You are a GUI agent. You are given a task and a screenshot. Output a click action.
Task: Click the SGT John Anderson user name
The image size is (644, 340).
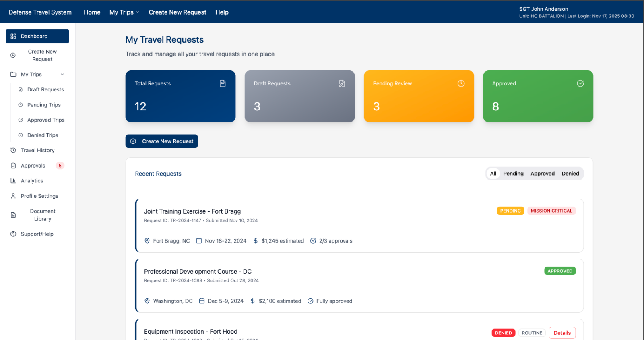[x=544, y=9]
